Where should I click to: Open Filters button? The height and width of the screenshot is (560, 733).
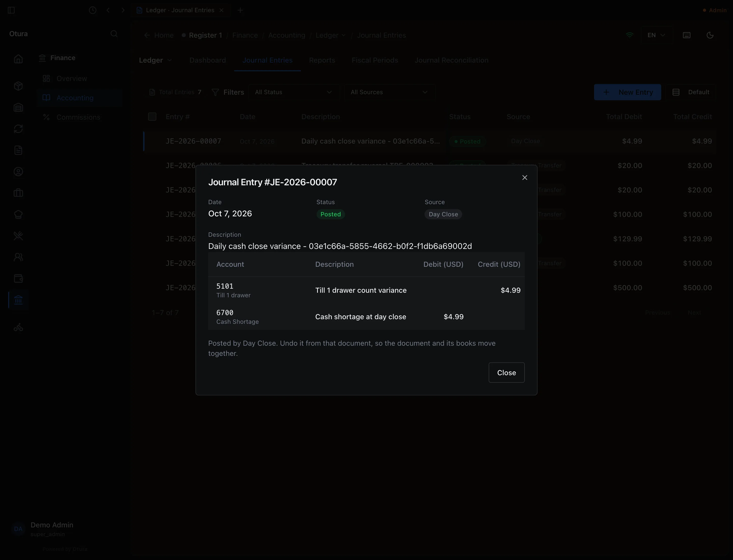tap(228, 92)
